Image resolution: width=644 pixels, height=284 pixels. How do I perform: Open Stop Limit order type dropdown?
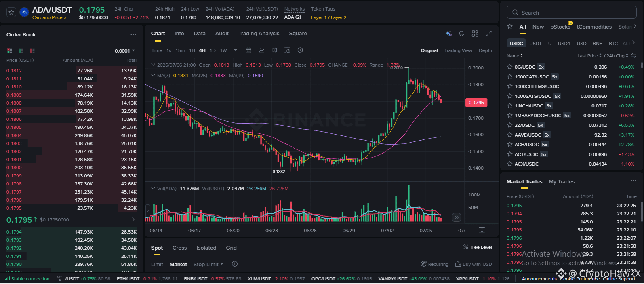[208, 264]
